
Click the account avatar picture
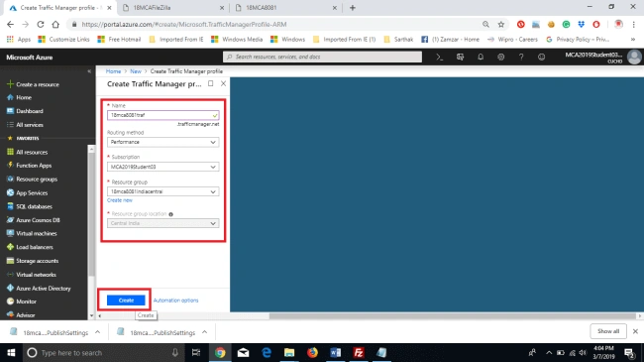[634, 58]
